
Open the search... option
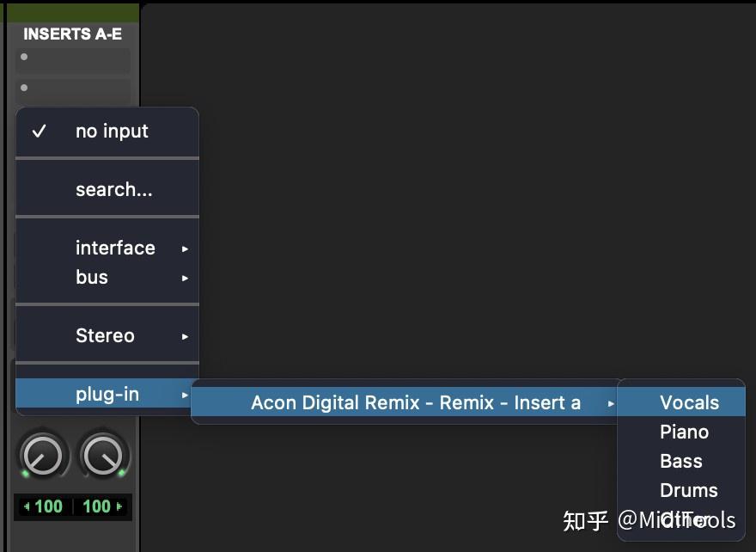tap(107, 187)
